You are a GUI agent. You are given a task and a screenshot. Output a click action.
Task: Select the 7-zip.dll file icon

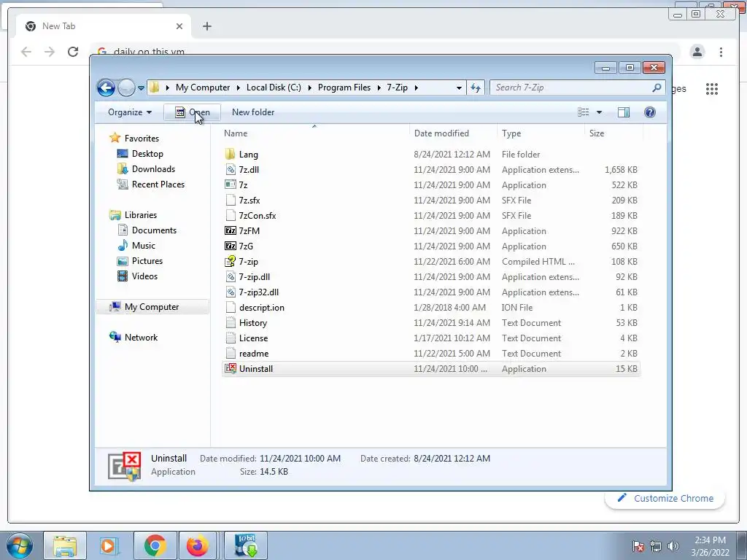(x=231, y=276)
